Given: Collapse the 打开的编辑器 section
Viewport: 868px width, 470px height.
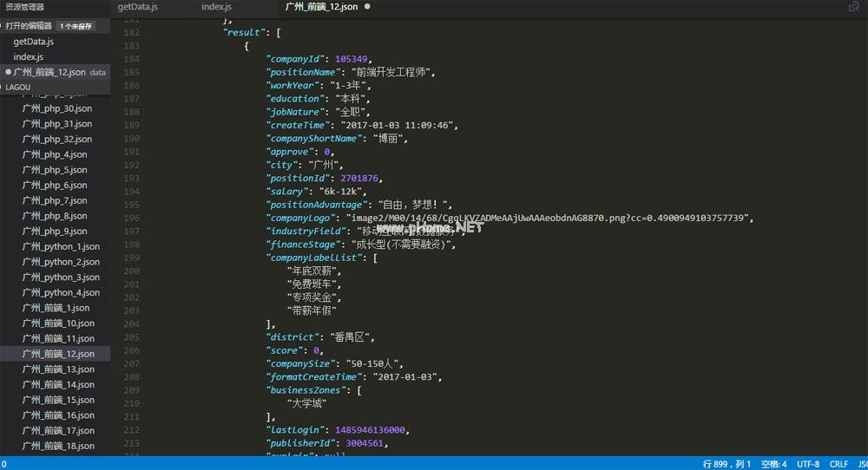Looking at the screenshot, I should pos(28,26).
